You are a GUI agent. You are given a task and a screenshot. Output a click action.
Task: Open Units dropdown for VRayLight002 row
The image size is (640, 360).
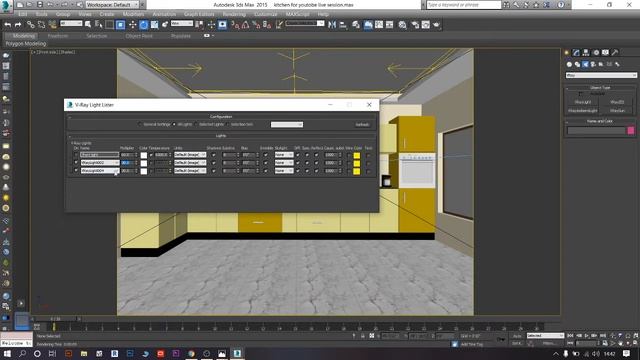(x=190, y=163)
